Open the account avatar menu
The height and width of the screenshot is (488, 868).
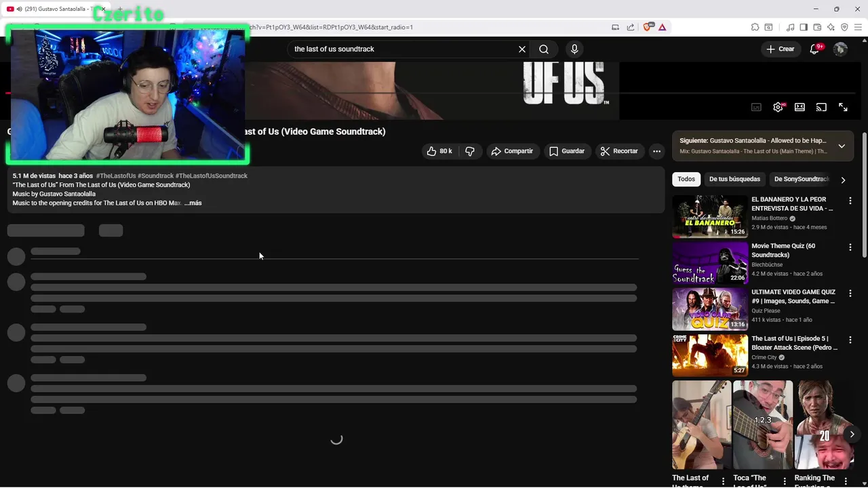click(x=840, y=49)
